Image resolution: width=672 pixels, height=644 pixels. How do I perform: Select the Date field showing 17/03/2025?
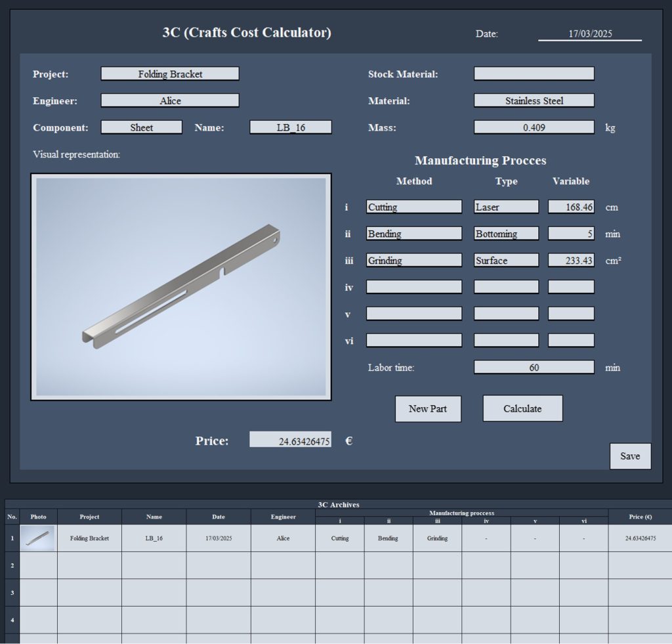(x=589, y=34)
